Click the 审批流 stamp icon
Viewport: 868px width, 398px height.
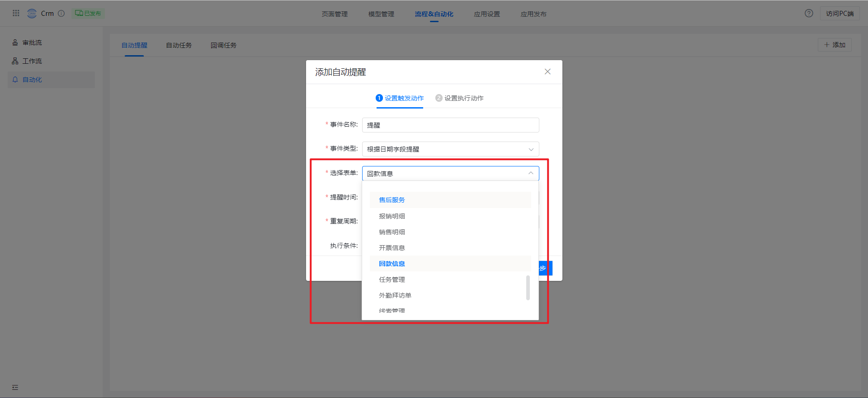tap(15, 43)
